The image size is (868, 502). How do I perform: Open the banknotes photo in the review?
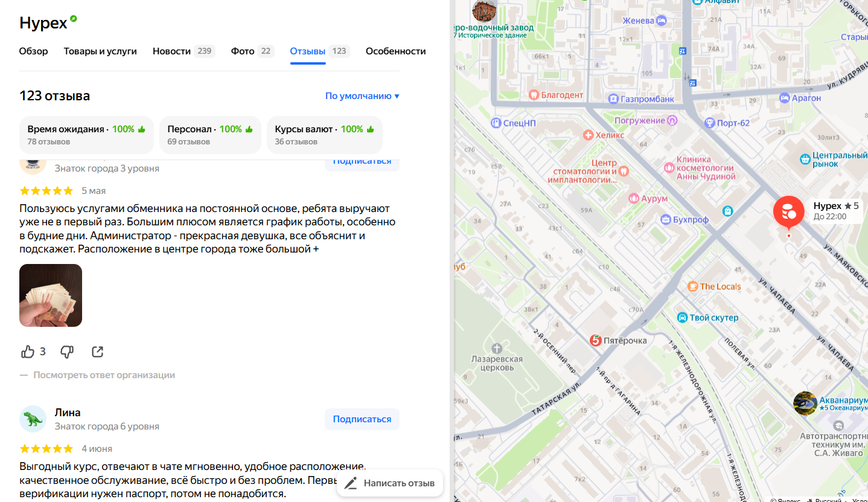tap(51, 295)
